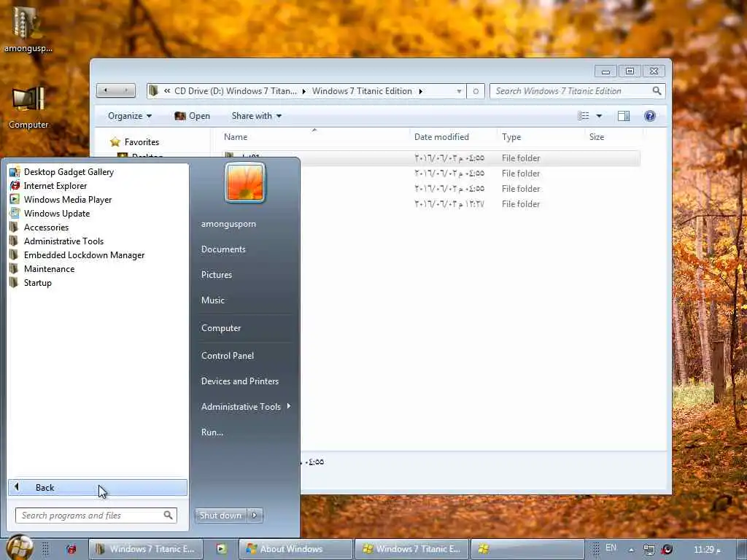Switch to the first Windows 7 Titanic E... taskbar button
The height and width of the screenshot is (560, 747).
coord(146,549)
